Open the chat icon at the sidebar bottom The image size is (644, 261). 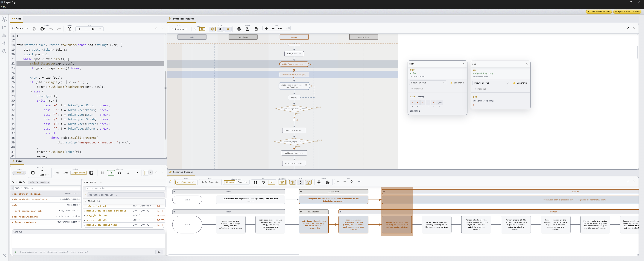pyautogui.click(x=4, y=256)
